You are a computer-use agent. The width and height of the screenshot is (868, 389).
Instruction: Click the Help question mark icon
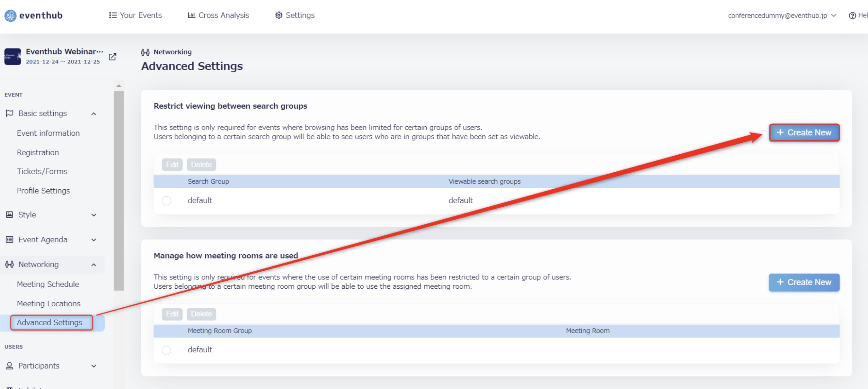point(852,15)
